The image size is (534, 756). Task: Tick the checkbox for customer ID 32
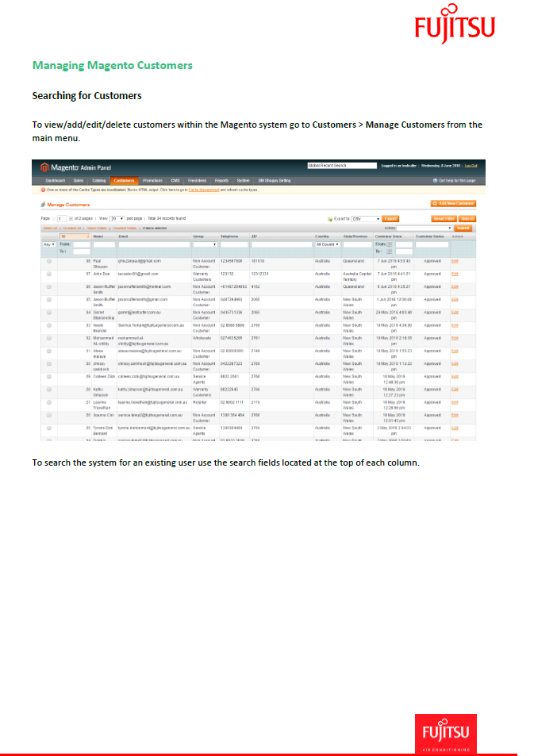coord(49,338)
